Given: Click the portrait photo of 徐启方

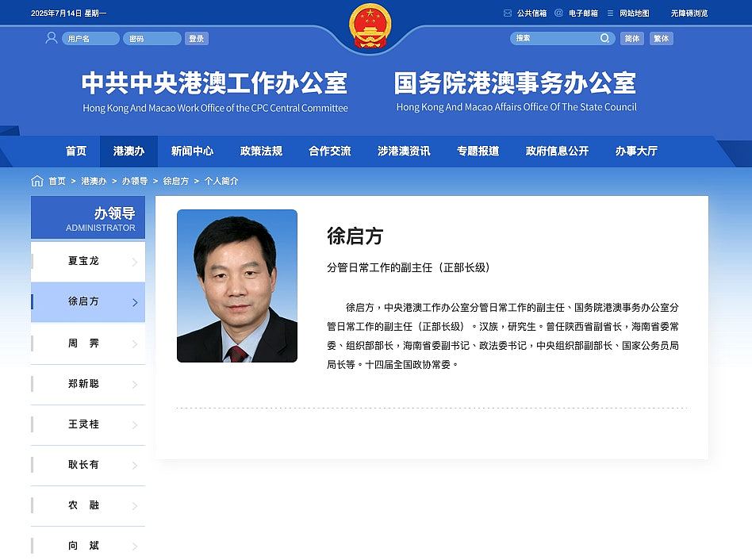Looking at the screenshot, I should [237, 286].
